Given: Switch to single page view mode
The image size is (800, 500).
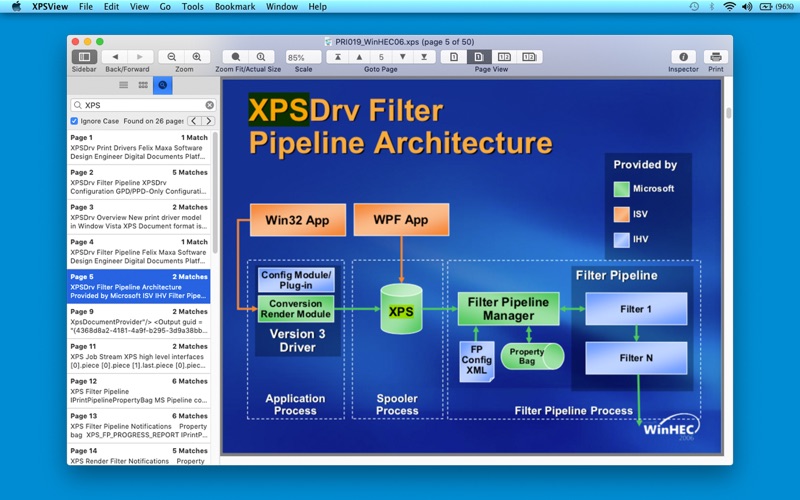Looking at the screenshot, I should point(454,57).
